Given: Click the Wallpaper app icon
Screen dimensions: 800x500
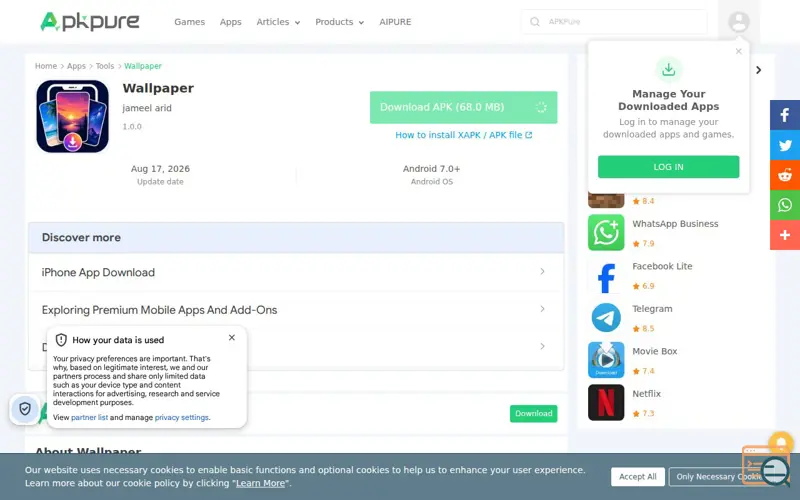Looking at the screenshot, I should (x=72, y=116).
